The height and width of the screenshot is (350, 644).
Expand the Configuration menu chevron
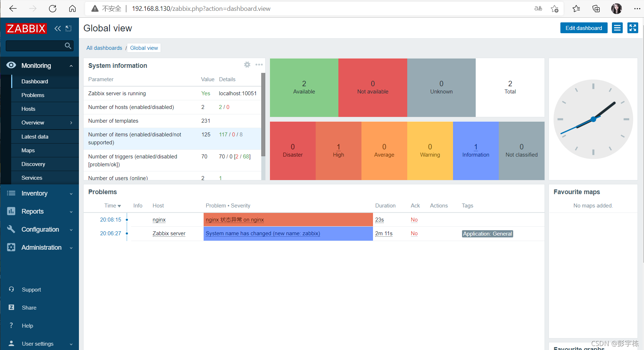(x=71, y=230)
